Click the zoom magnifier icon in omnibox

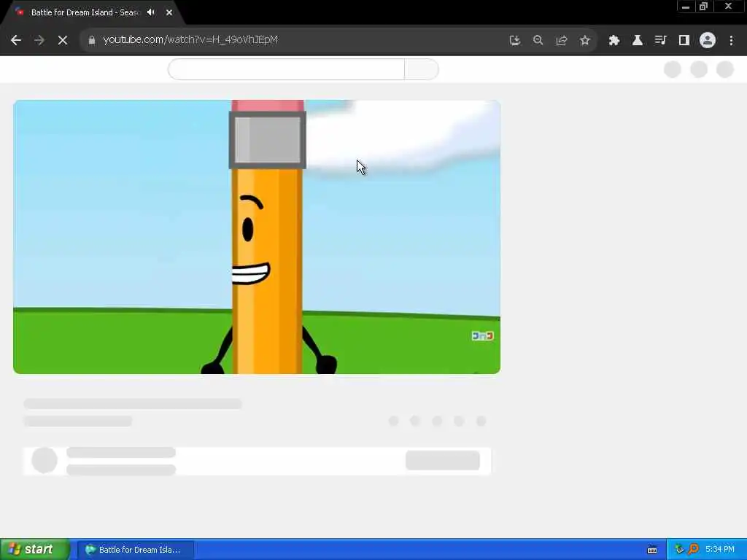click(538, 41)
